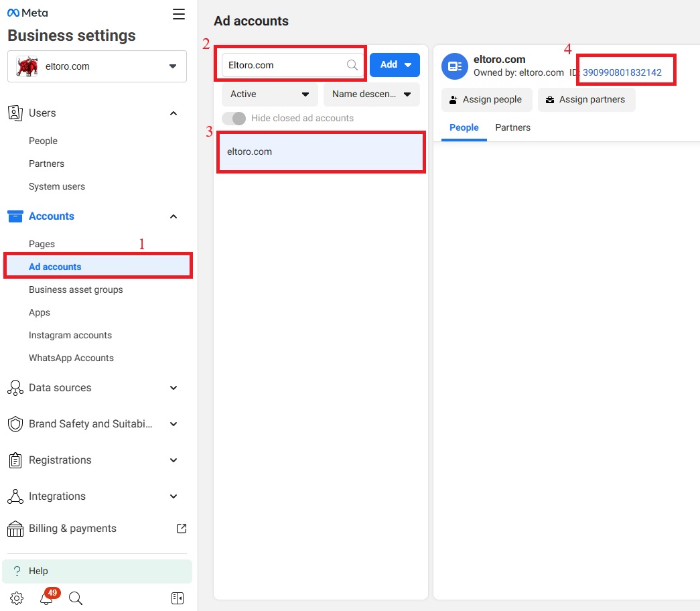Click the Billing & payments bank icon
This screenshot has width=700, height=611.
[15, 529]
